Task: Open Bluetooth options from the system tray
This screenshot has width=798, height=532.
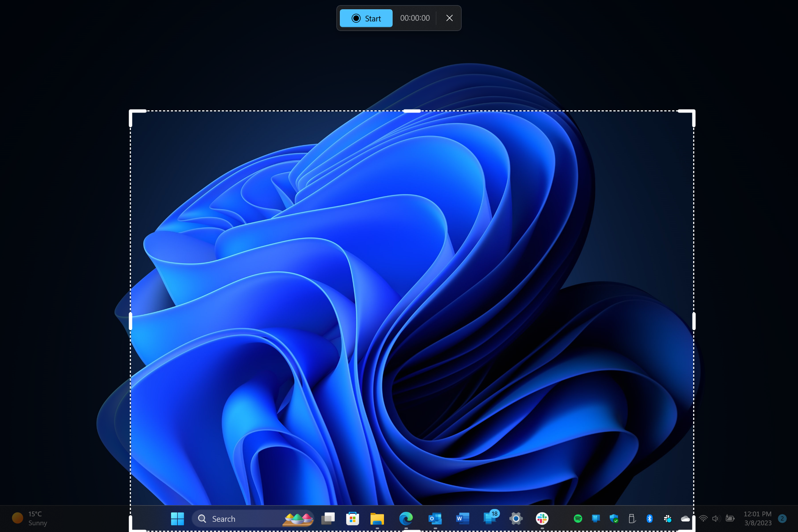Action: pyautogui.click(x=650, y=519)
